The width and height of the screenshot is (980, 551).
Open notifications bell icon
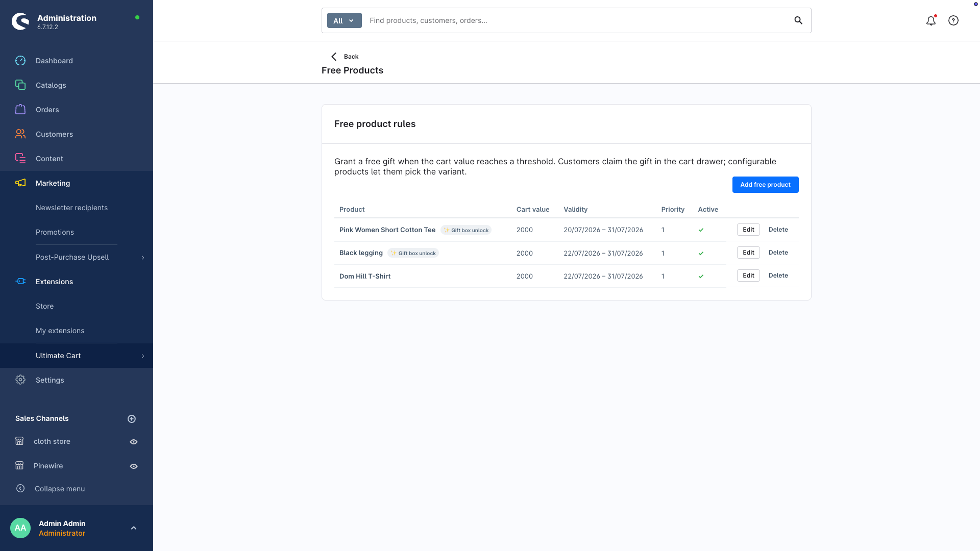[x=931, y=20]
